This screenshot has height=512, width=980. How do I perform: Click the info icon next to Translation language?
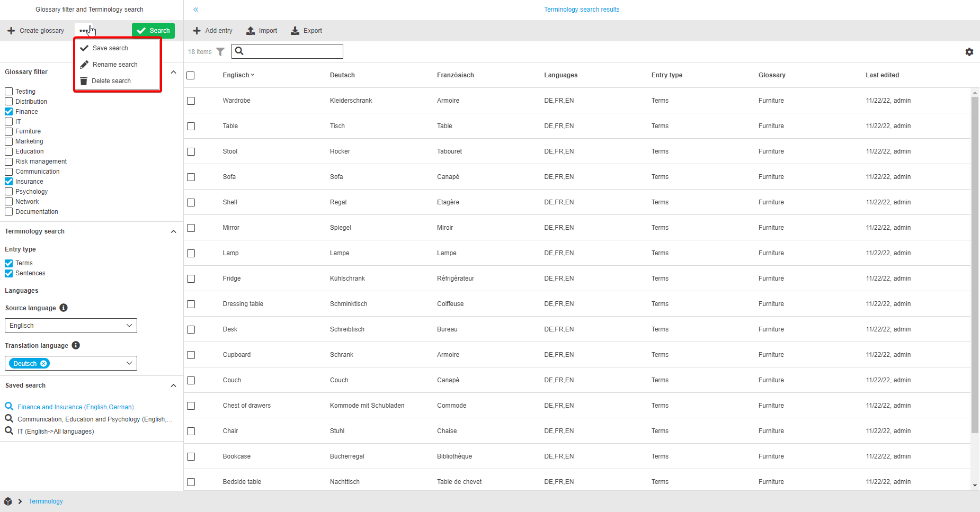[x=76, y=345]
